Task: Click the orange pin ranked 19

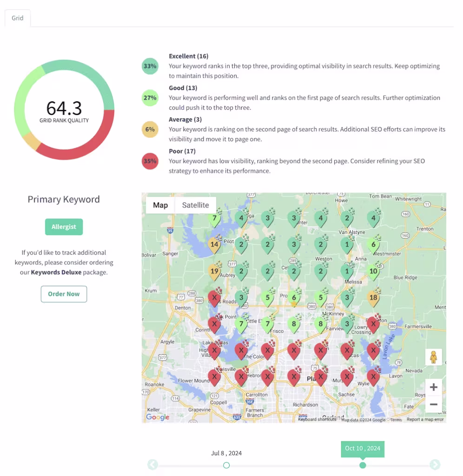Action: click(x=214, y=271)
